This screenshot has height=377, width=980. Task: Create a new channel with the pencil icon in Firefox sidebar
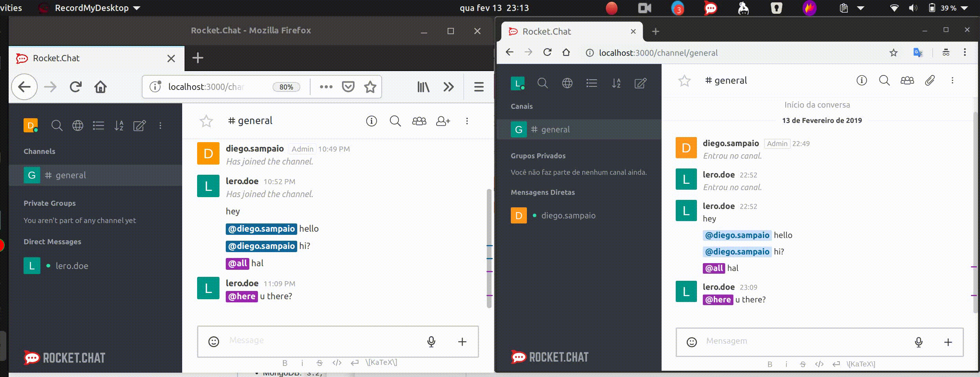[x=139, y=126]
